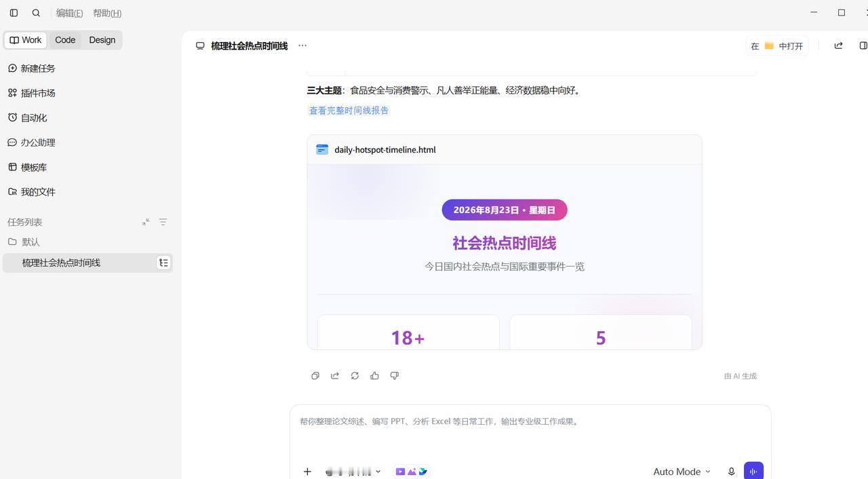This screenshot has width=868, height=479.
Task: Copy the response with copy icon
Action: (x=315, y=376)
